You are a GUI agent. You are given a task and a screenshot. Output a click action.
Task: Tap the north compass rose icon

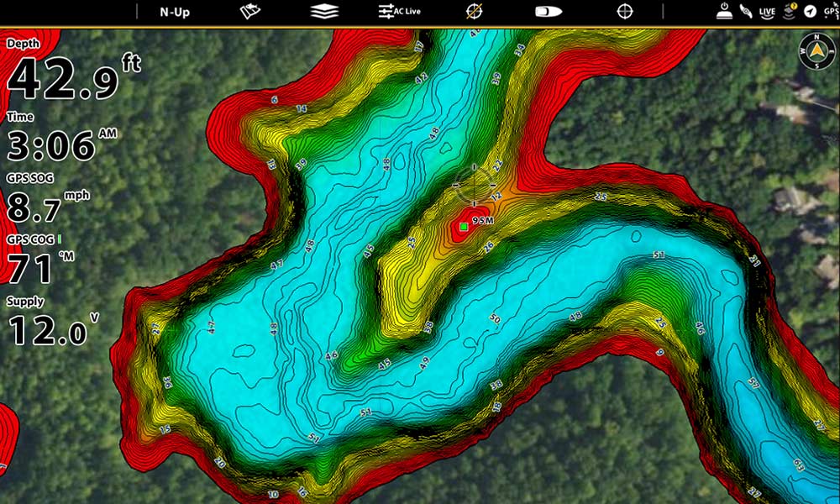point(816,51)
